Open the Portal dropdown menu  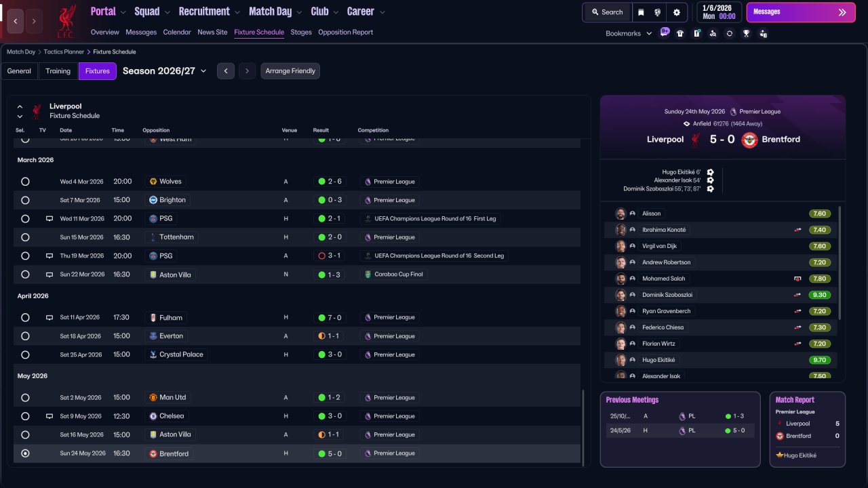(108, 12)
